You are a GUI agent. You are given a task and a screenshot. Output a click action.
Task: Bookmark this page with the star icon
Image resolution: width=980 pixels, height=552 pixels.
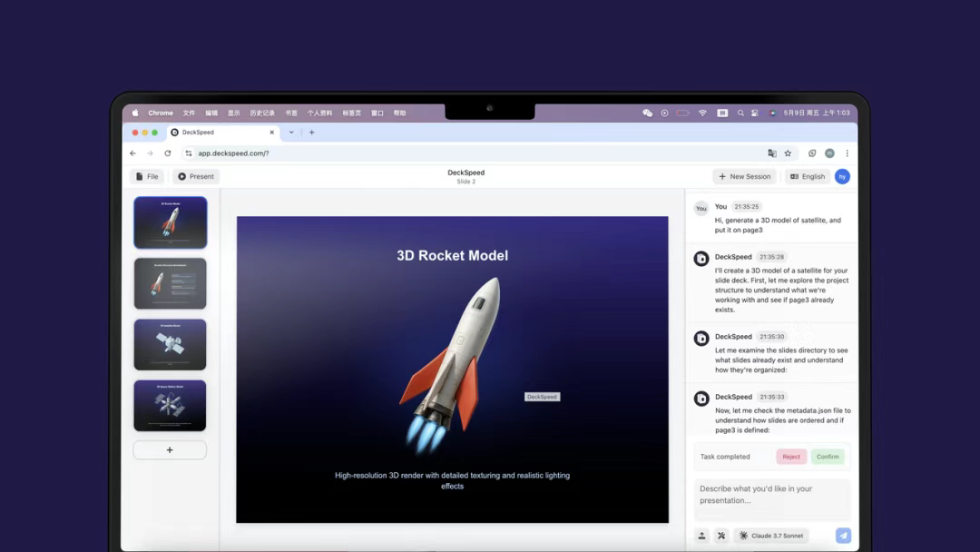pyautogui.click(x=789, y=153)
